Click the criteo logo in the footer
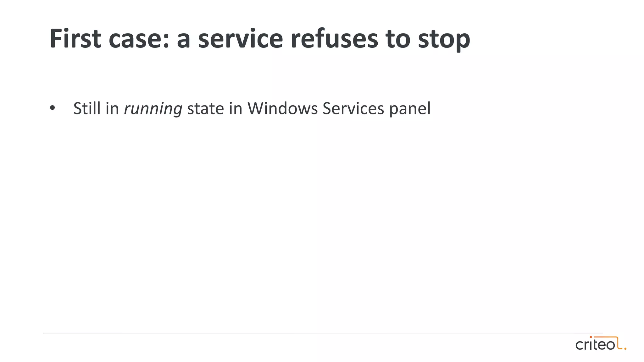The width and height of the screenshot is (644, 362). (x=601, y=343)
